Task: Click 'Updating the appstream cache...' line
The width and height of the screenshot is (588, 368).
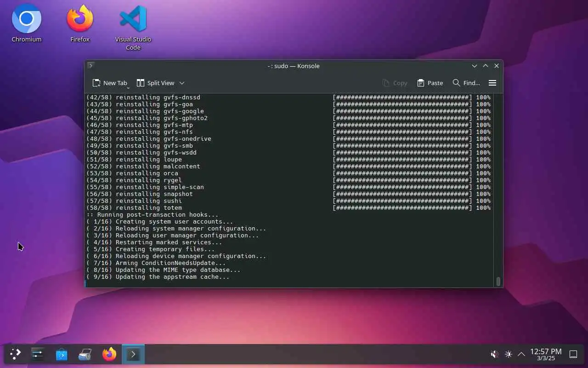Action: 158,277
